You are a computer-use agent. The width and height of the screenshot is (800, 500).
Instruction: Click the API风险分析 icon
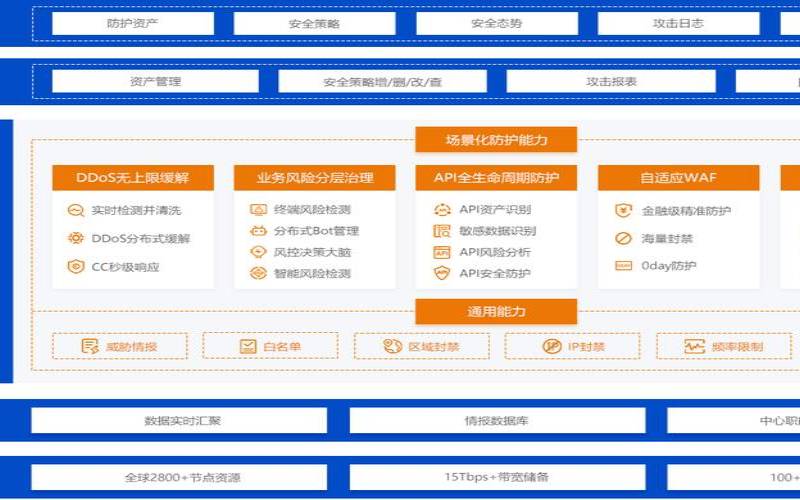(x=442, y=252)
